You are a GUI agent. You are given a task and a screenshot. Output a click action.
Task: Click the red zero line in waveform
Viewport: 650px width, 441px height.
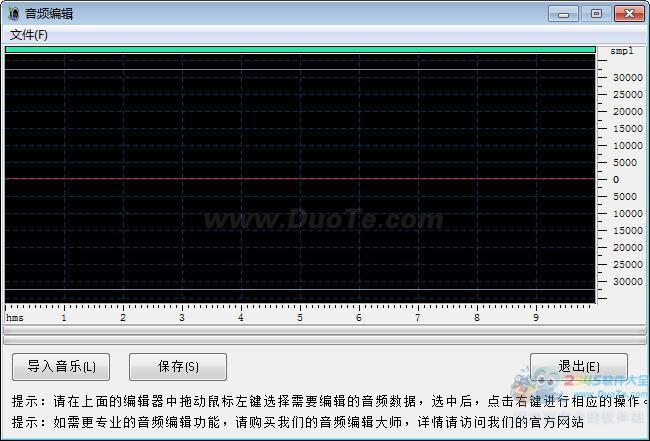click(300, 179)
